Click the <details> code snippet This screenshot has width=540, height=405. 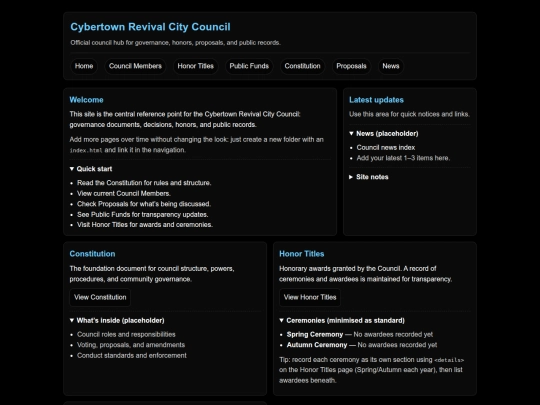tap(449, 360)
